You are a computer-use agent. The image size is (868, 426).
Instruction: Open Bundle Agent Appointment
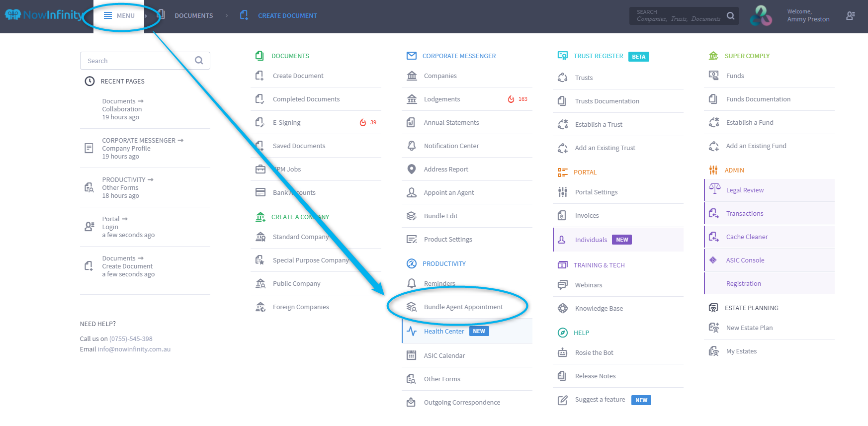[463, 307]
